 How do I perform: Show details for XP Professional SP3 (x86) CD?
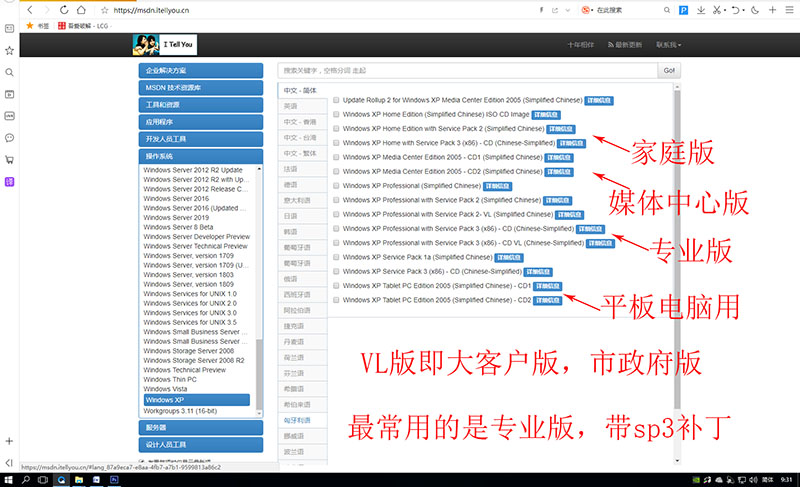pos(590,229)
